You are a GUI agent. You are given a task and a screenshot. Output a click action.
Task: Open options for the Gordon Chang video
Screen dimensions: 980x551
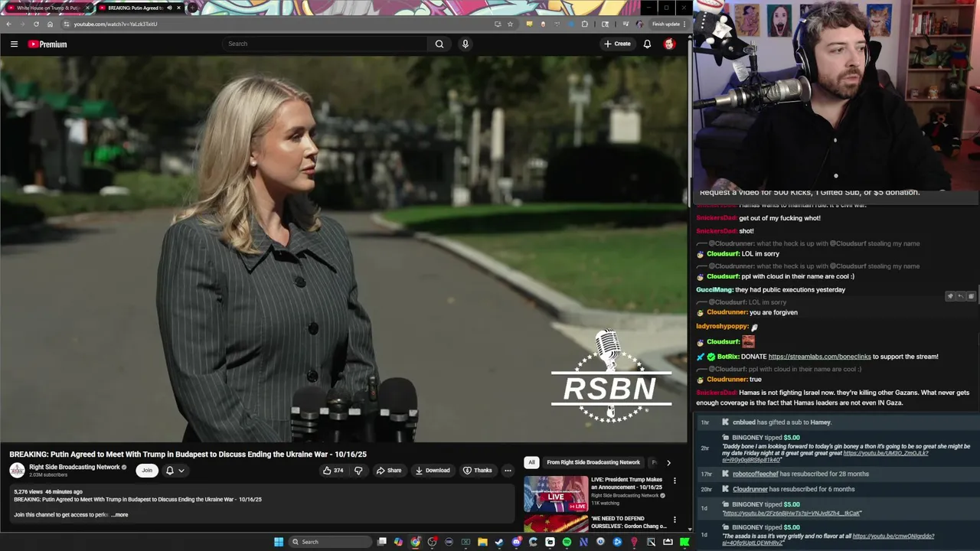click(675, 520)
